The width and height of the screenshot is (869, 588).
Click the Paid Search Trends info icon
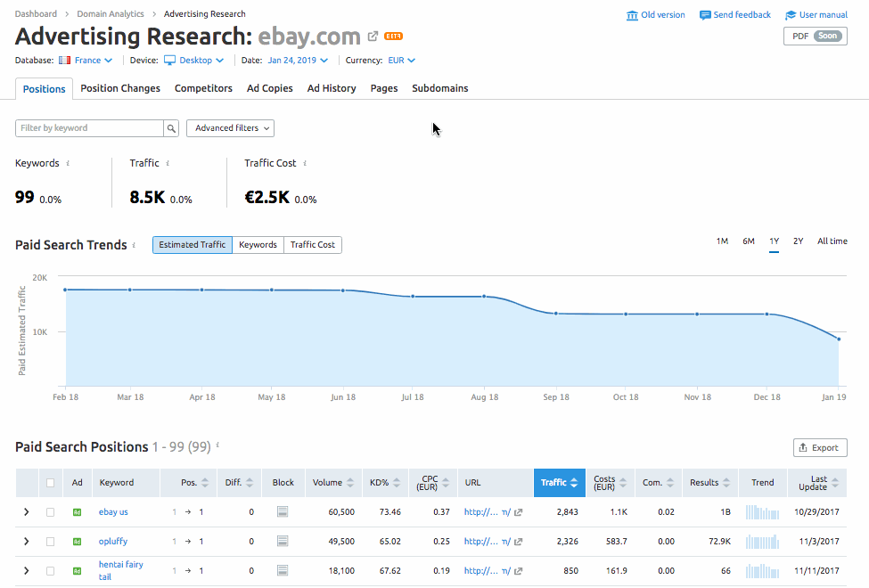click(x=134, y=245)
